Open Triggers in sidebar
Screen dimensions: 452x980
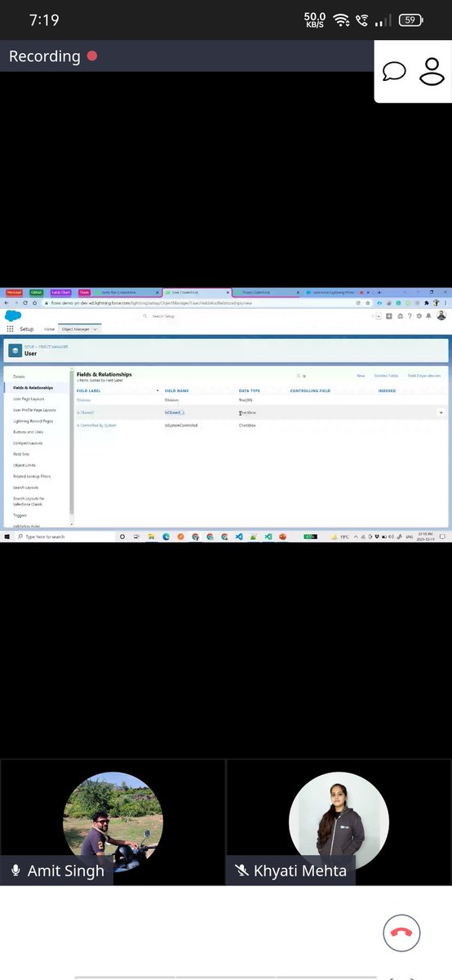20,515
